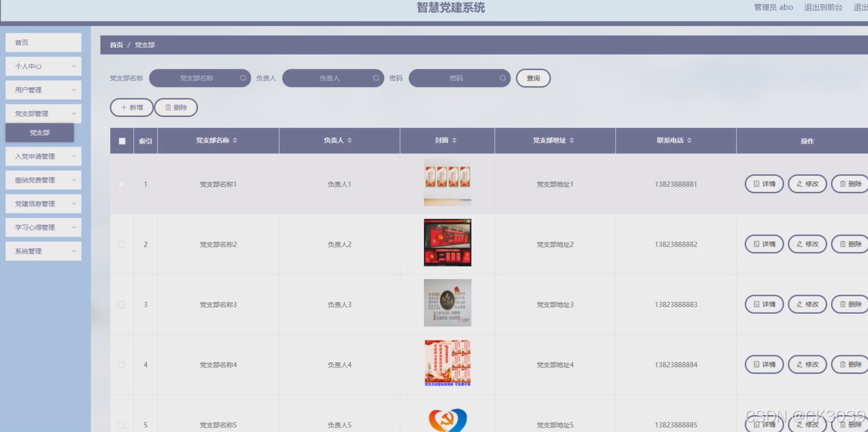Click 退出到前台 link
Screen dimensions: 868x432
coord(823,7)
